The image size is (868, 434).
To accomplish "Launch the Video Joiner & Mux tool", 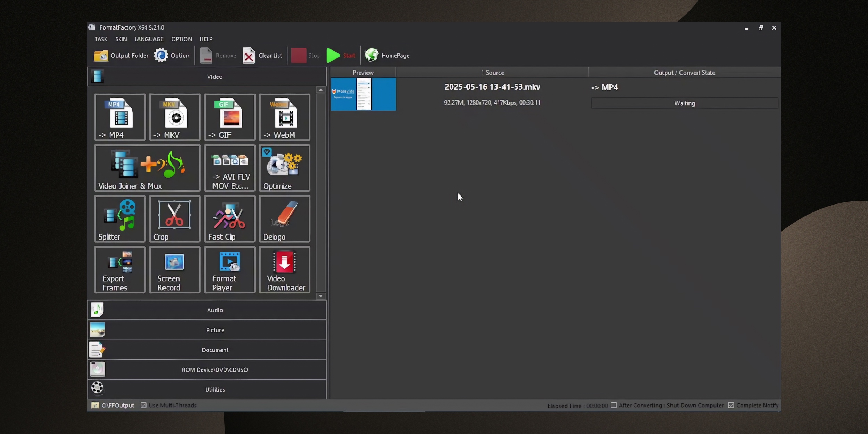I will pos(147,168).
